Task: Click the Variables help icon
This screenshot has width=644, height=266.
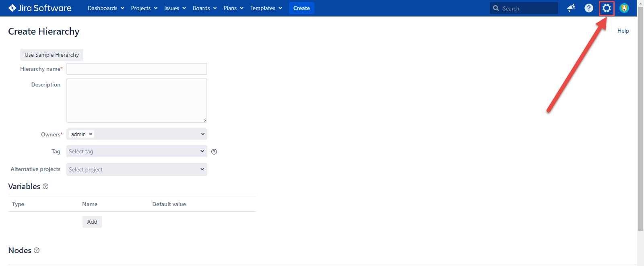Action: coord(45,186)
